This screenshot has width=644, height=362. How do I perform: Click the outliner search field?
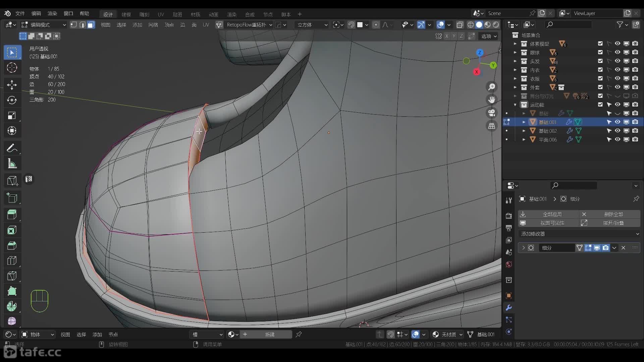(569, 24)
